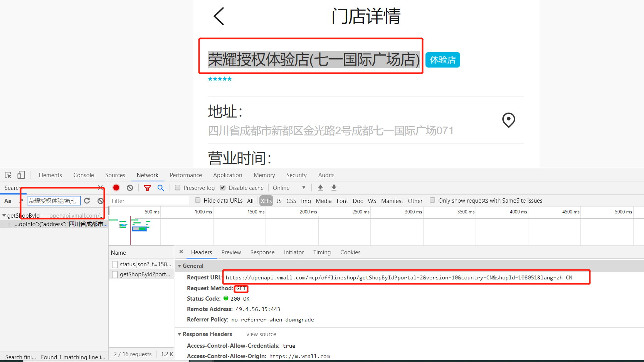Enable Preserve log checkbox
The height and width of the screenshot is (362, 644).
pos(178,188)
